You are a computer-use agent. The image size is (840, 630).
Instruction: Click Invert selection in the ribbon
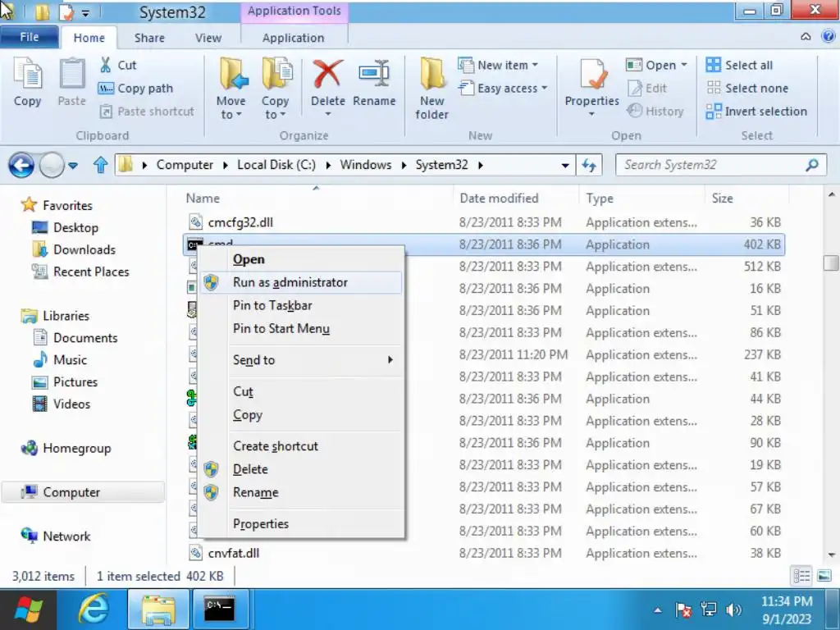click(x=756, y=111)
